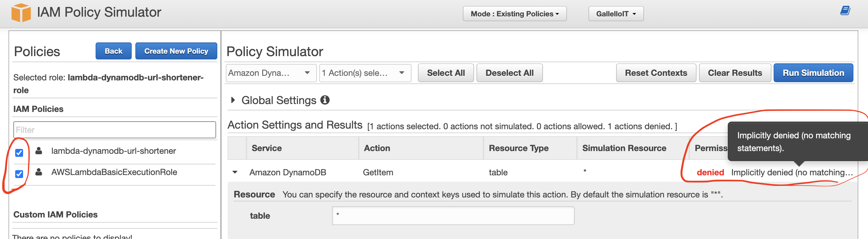Select the AWSLambdaBasicExecutionRole policy name
Image resolution: width=868 pixels, height=239 pixels.
114,172
